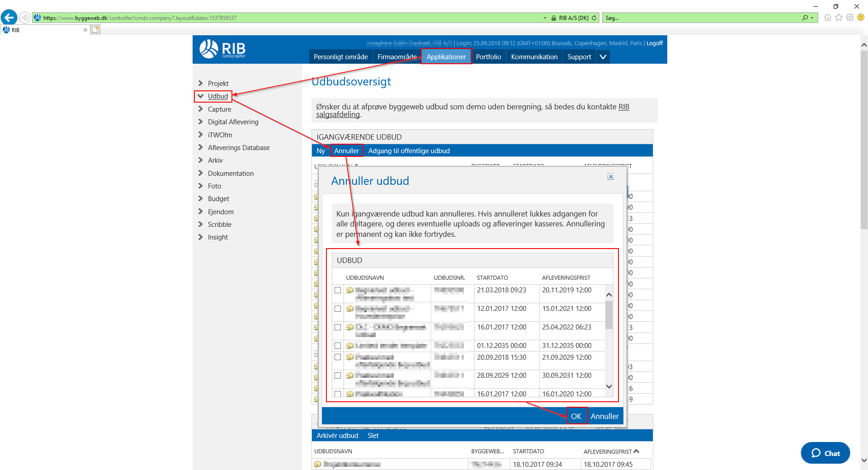The width and height of the screenshot is (868, 470).
Task: Expand the Projekt sidebar section
Action: pos(201,83)
